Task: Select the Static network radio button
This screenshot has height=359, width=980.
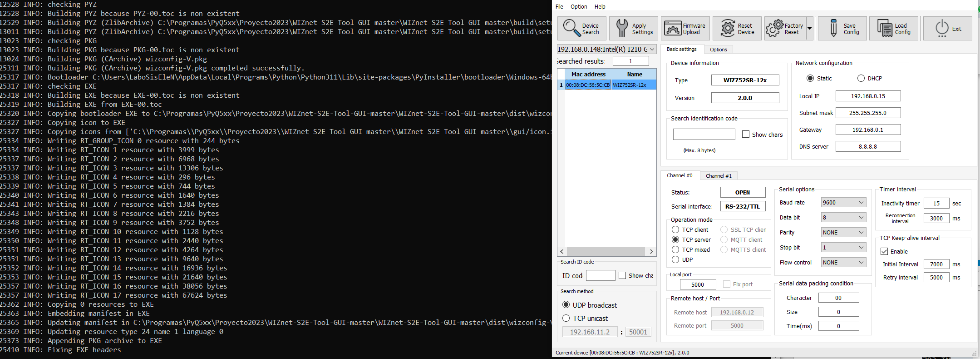Action: pyautogui.click(x=810, y=78)
